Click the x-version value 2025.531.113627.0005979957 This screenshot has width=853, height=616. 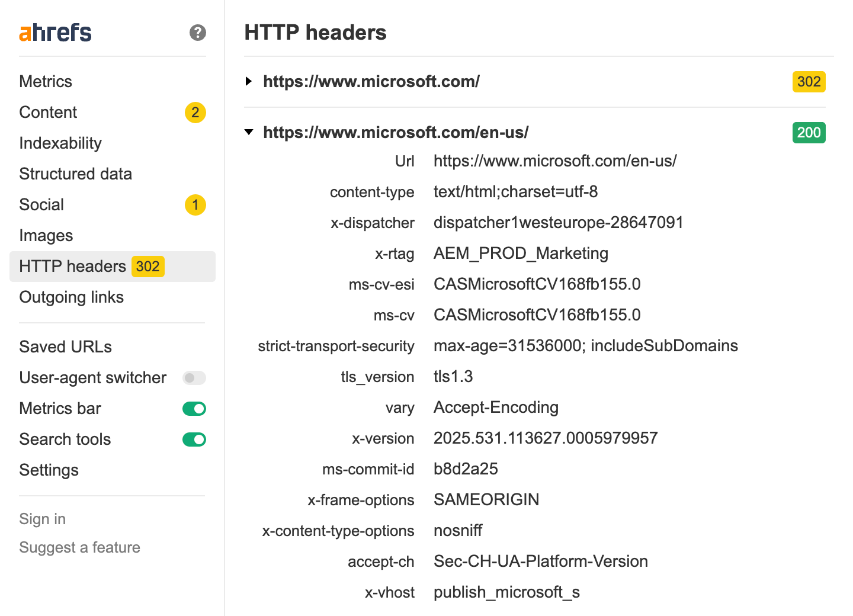coord(546,438)
